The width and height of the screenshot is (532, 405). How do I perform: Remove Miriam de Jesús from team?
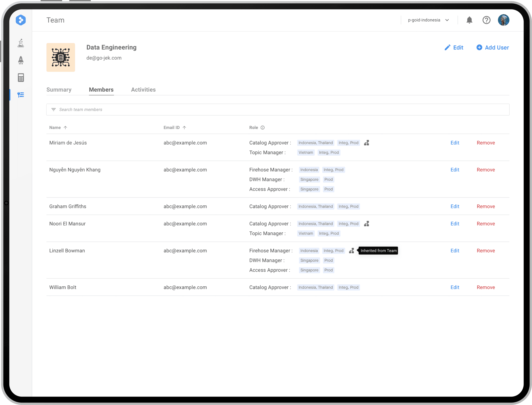(486, 143)
